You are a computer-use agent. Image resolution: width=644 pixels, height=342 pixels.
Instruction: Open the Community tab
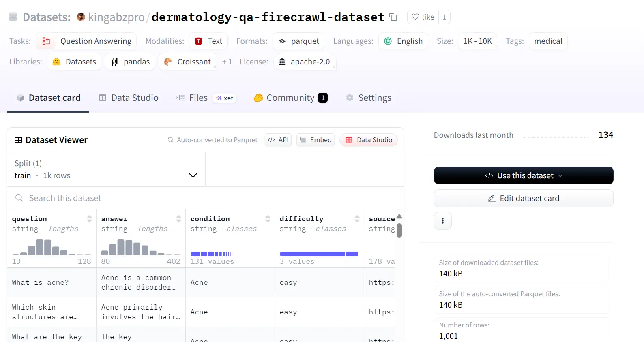290,98
